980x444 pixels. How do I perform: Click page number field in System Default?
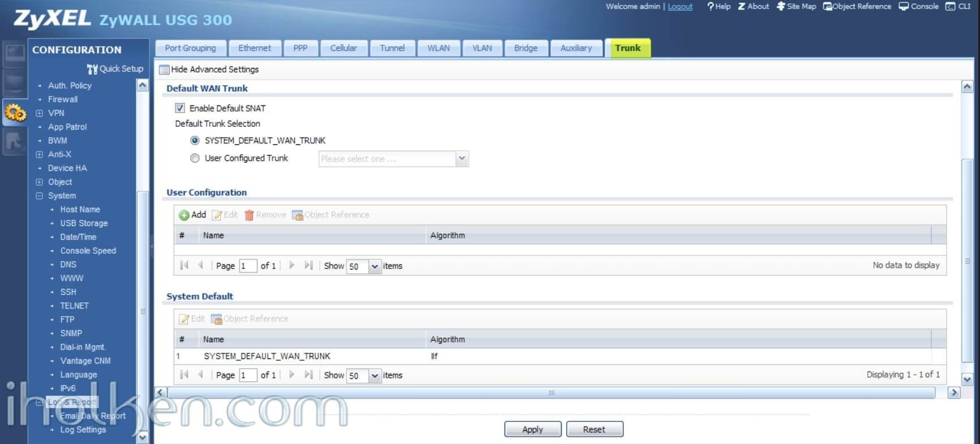coord(248,375)
